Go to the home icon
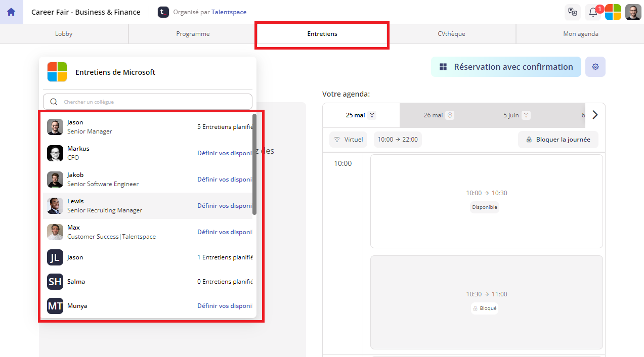 pyautogui.click(x=11, y=12)
